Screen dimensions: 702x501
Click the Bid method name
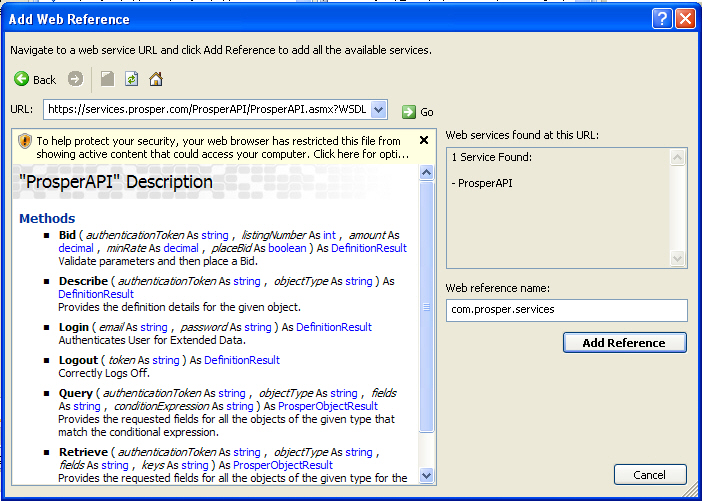coord(67,235)
